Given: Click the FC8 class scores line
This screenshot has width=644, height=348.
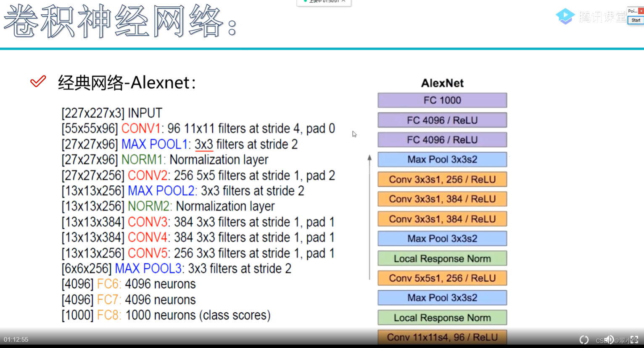Looking at the screenshot, I should pyautogui.click(x=166, y=315).
